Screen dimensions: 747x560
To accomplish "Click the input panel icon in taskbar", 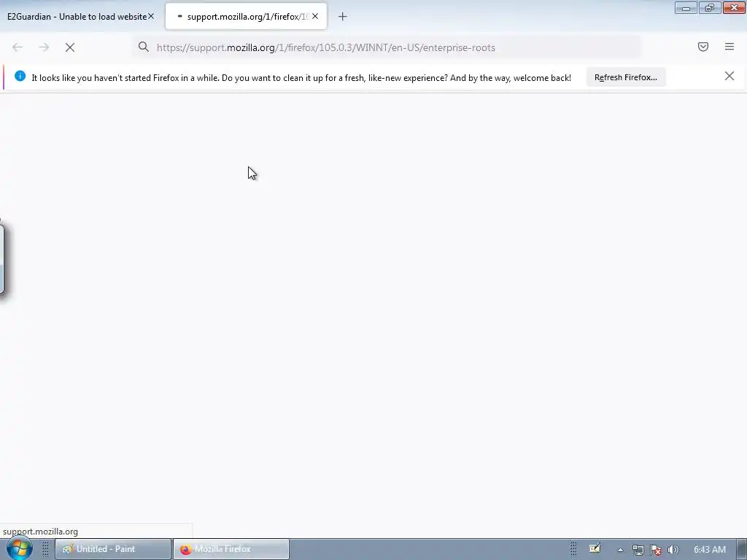I will (x=595, y=548).
